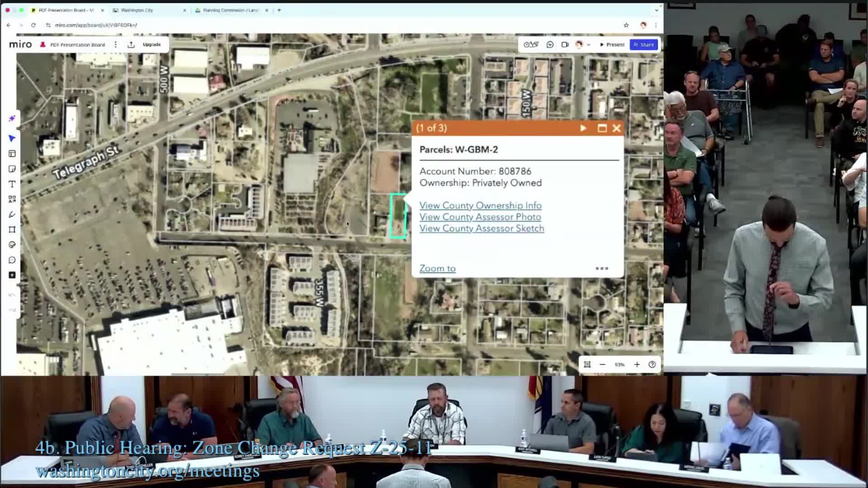Open the board options three-dot menu
This screenshot has width=868, height=488.
point(116,45)
